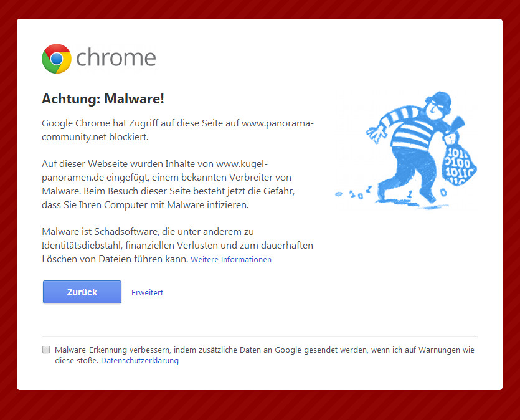This screenshot has height=420, width=520.
Task: Click the "Malware ist Schadsoftware" paragraph
Action: [177, 245]
